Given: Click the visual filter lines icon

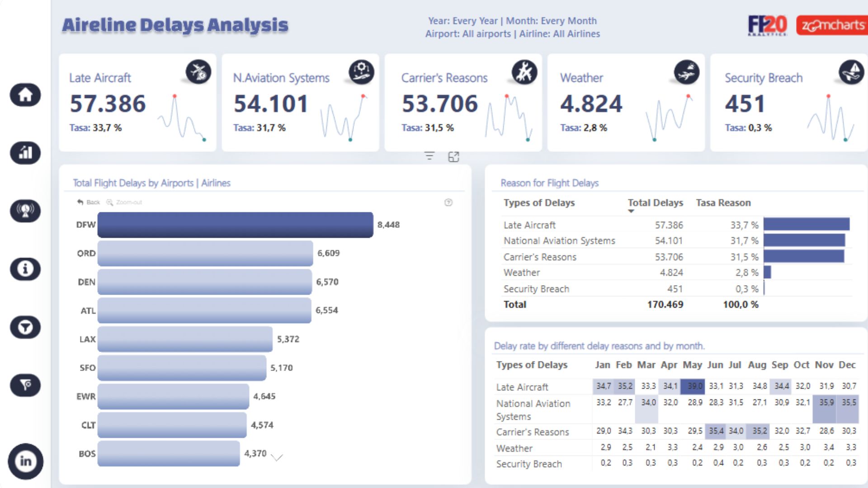Looking at the screenshot, I should tap(429, 156).
